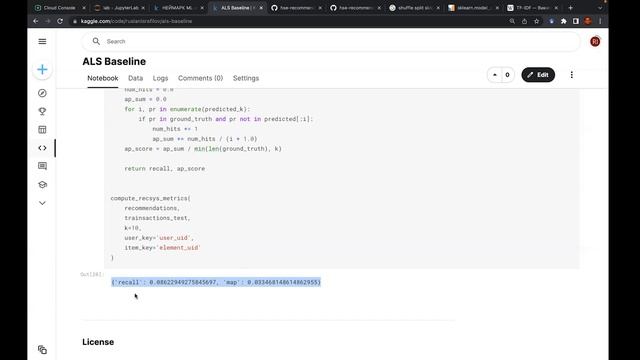The width and height of the screenshot is (640, 360).
Task: Switch to the TF-IDF browser tab
Action: 533,8
